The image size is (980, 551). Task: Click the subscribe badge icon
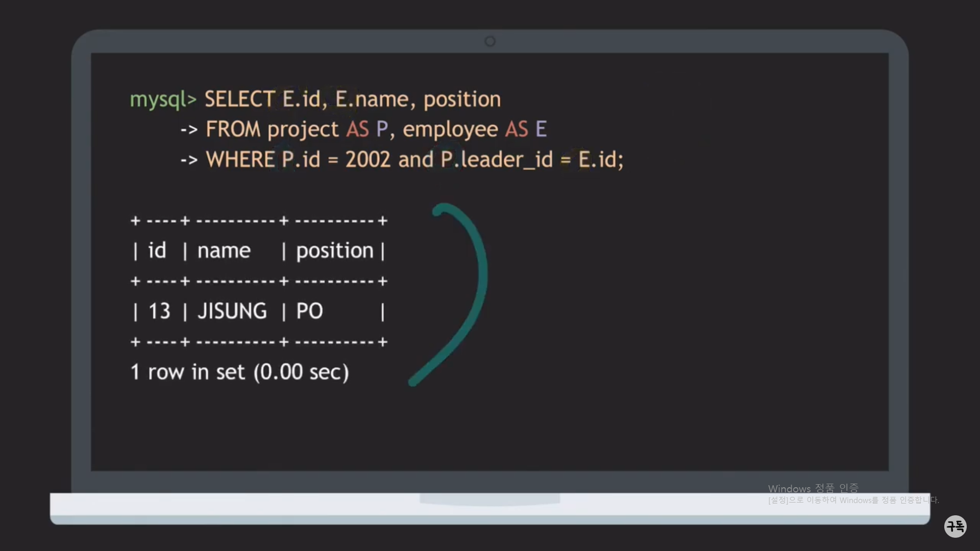tap(955, 526)
